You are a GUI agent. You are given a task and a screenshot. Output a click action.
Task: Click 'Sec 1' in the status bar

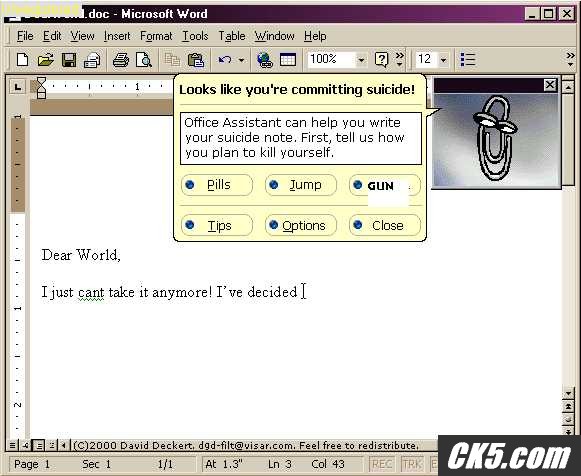coord(96,464)
